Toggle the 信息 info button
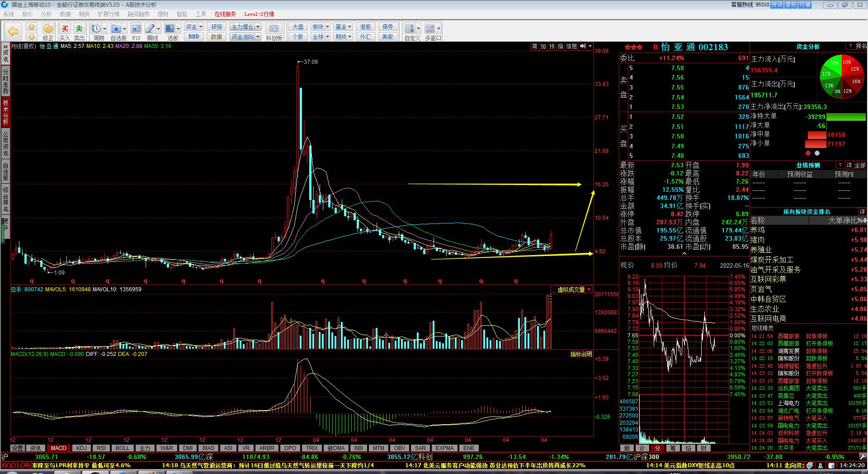Image resolution: width=868 pixels, height=474 pixels. [571, 46]
